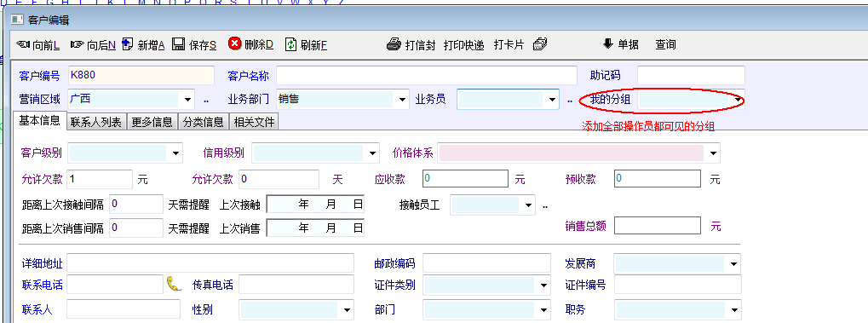
Task: Click the red 删除D delete icon
Action: click(x=235, y=43)
